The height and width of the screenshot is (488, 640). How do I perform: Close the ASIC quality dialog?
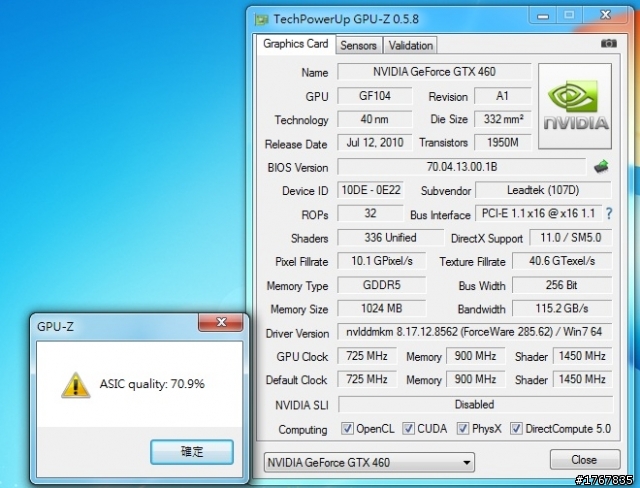click(x=221, y=322)
